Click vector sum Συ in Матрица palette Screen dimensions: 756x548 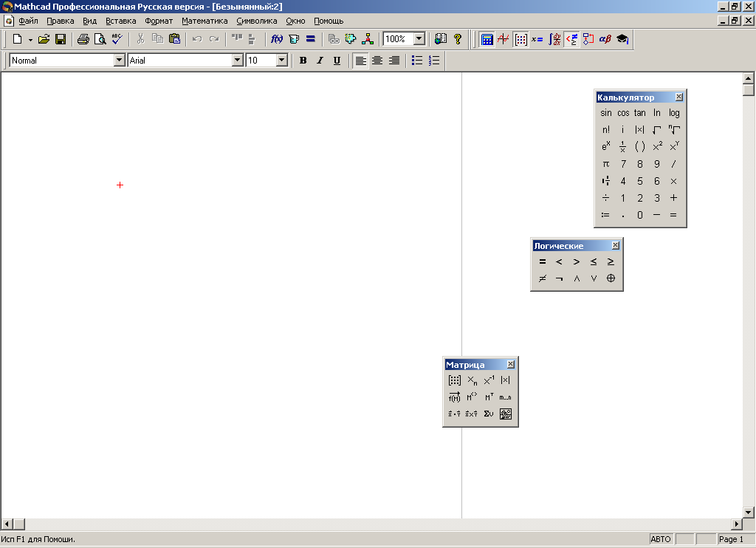point(489,414)
